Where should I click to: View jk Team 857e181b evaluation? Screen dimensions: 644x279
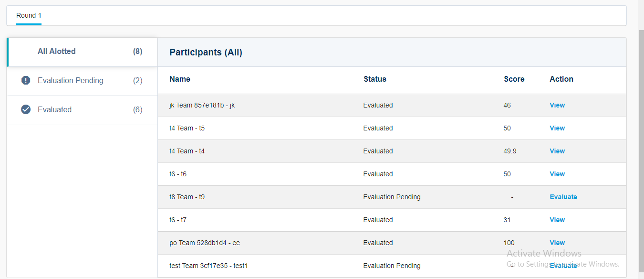557,105
